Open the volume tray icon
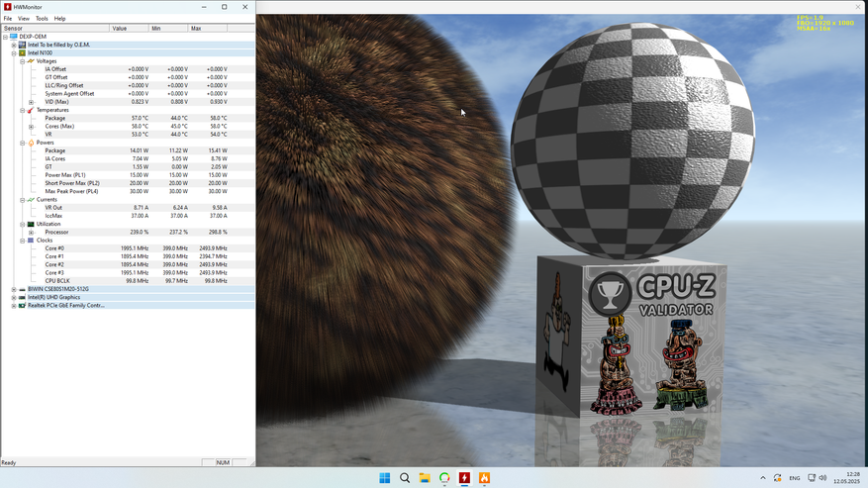The image size is (868, 488). pyautogui.click(x=822, y=477)
